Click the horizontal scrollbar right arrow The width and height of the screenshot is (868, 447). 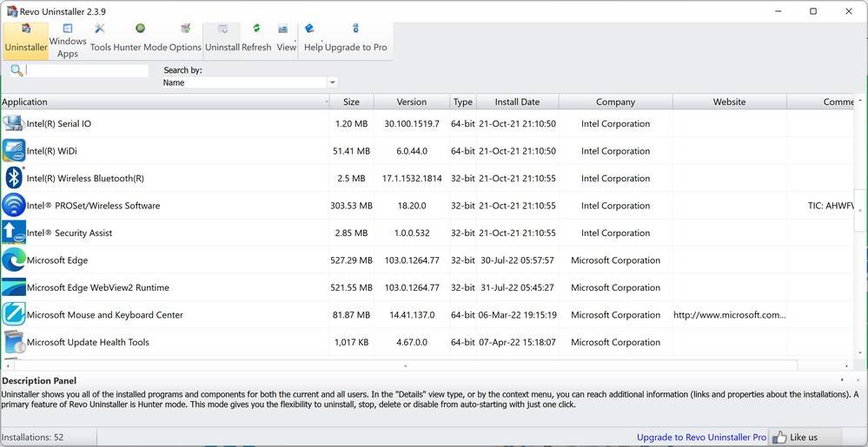coord(846,365)
